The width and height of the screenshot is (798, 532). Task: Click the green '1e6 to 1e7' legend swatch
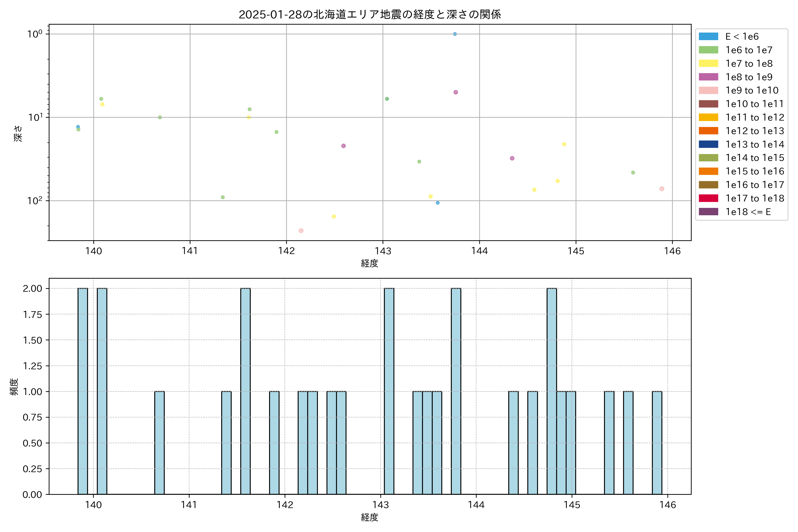click(708, 50)
